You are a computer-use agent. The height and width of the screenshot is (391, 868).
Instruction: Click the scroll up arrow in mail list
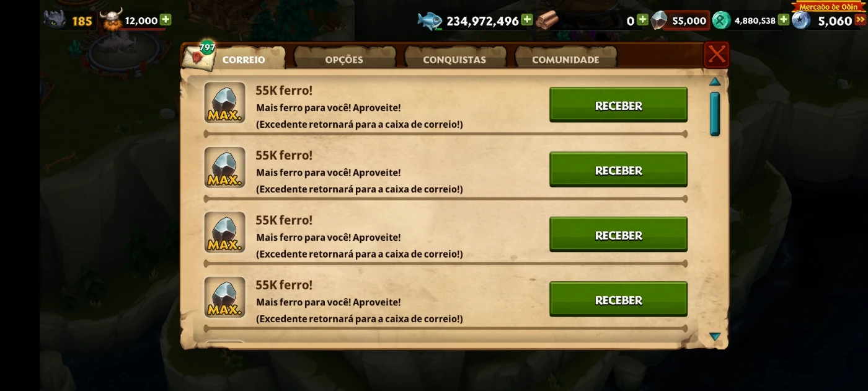715,81
